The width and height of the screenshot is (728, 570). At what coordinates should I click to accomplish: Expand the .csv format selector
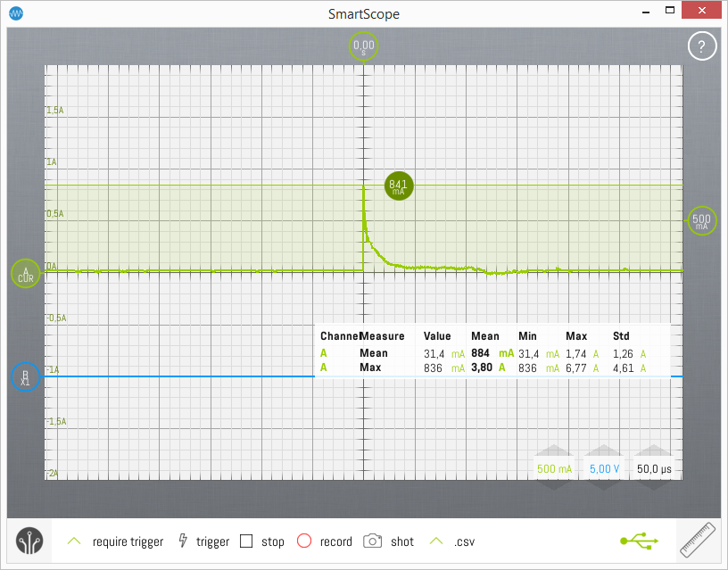[436, 541]
